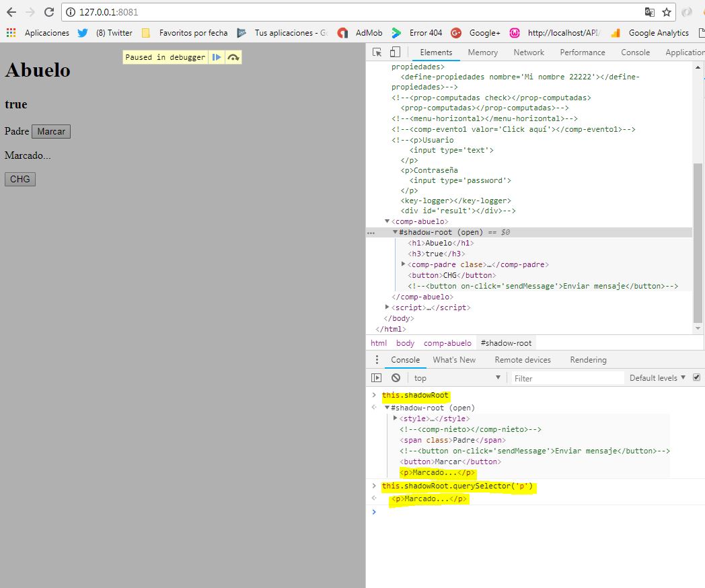Select html in the breadcrumb bar
Screen dimensions: 705x588
pyautogui.click(x=379, y=343)
